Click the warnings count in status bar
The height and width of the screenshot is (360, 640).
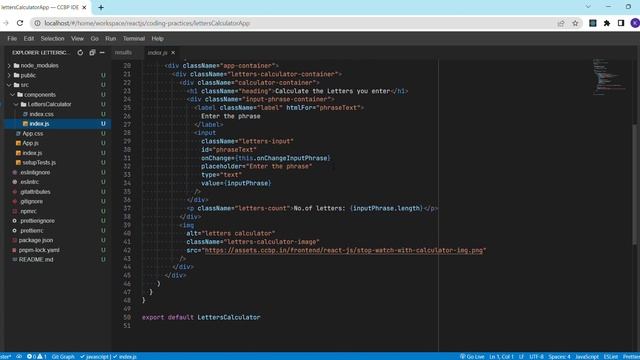coord(42,356)
